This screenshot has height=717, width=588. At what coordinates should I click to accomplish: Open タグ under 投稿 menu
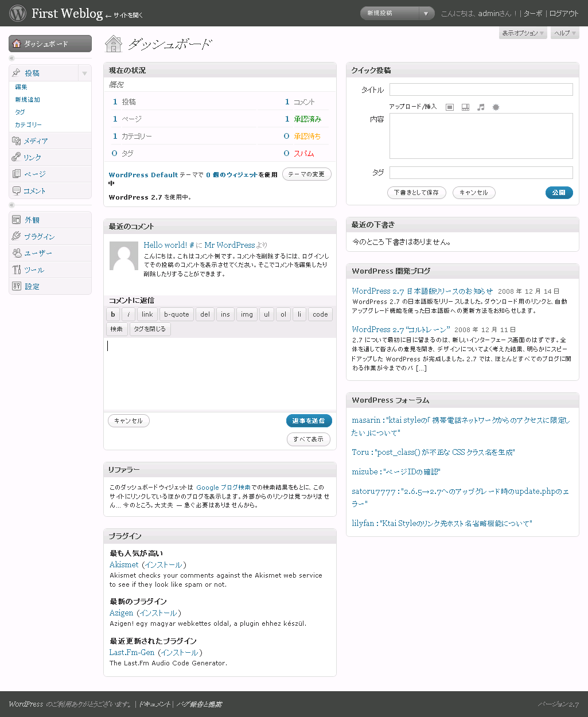click(x=20, y=112)
